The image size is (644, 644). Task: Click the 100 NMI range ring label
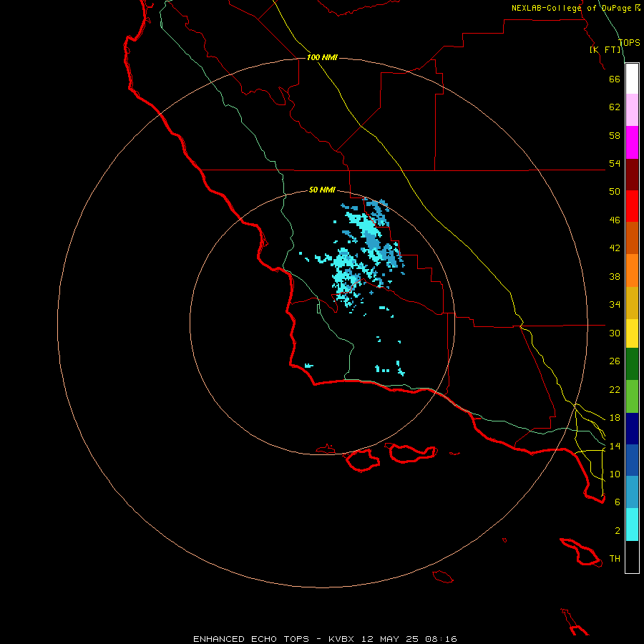[322, 57]
